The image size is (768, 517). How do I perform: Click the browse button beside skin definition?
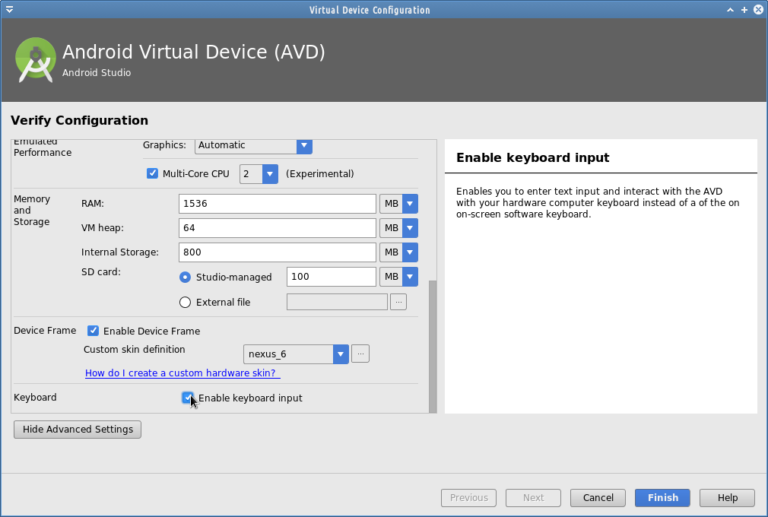(x=361, y=353)
